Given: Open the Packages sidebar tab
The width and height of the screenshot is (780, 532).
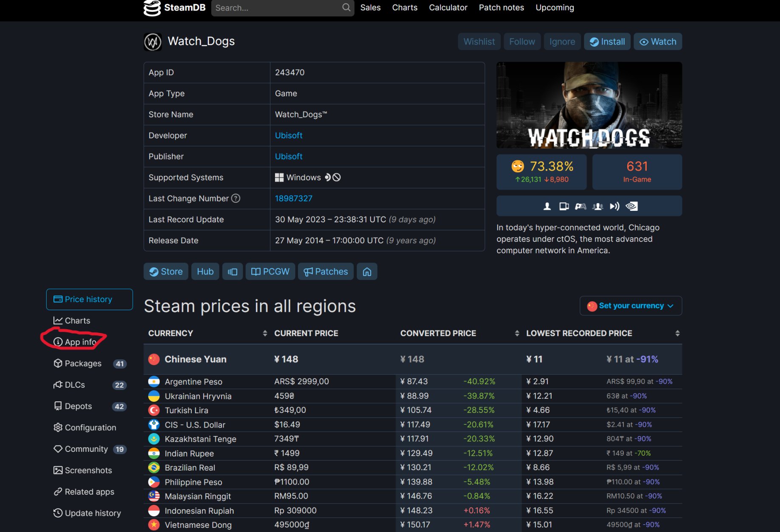Looking at the screenshot, I should (90, 364).
